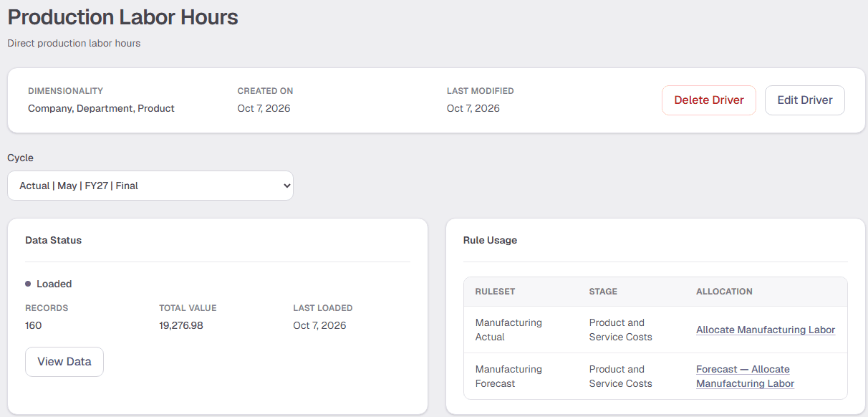The height and width of the screenshot is (417, 868).
Task: Open the Edit Driver button
Action: pos(805,100)
